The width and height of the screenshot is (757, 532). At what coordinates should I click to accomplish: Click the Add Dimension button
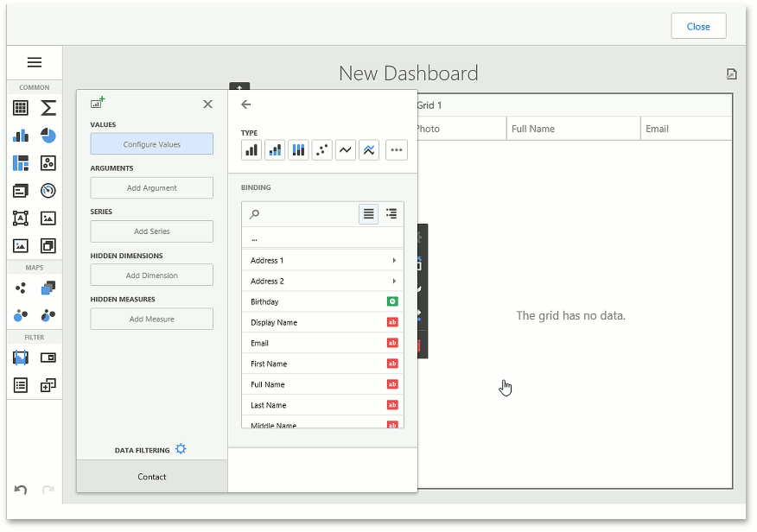[151, 275]
